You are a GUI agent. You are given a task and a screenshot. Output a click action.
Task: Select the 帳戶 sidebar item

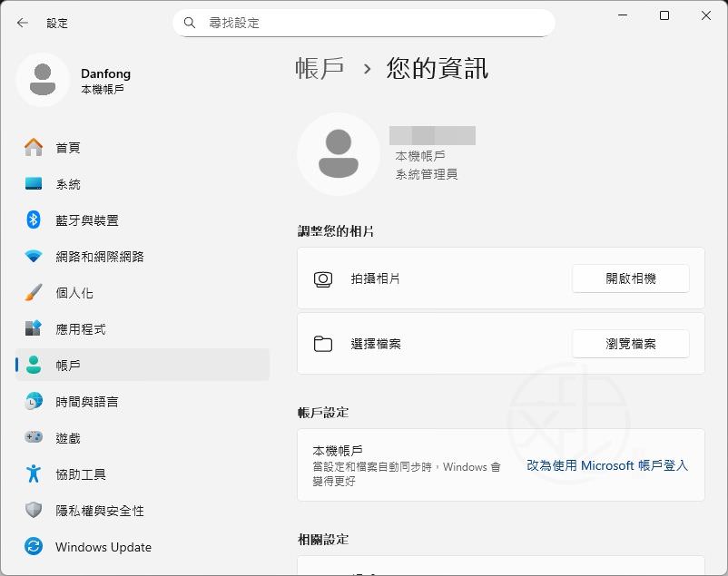pos(143,365)
